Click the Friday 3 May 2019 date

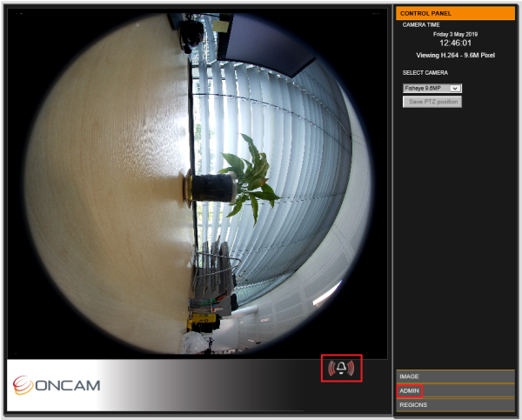[455, 34]
